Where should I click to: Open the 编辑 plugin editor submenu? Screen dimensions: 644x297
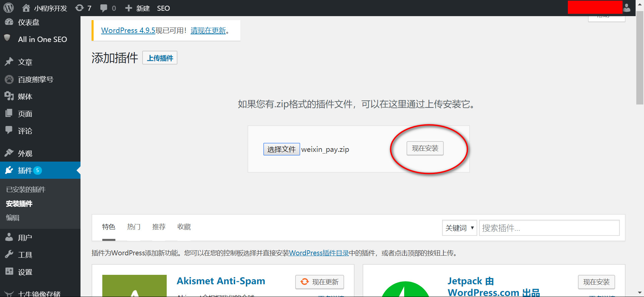tap(13, 218)
